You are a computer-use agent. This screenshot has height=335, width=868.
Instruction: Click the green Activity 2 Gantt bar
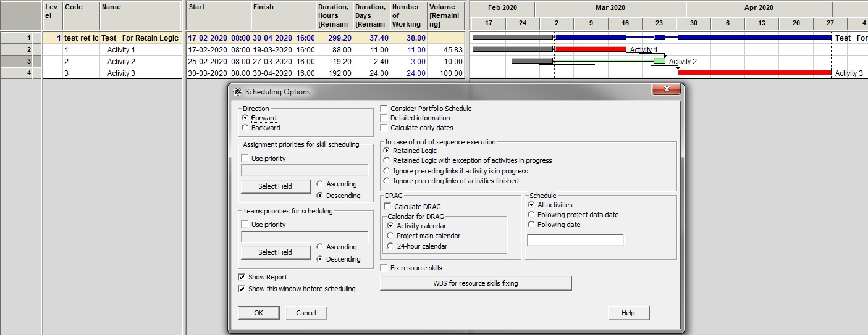click(660, 60)
